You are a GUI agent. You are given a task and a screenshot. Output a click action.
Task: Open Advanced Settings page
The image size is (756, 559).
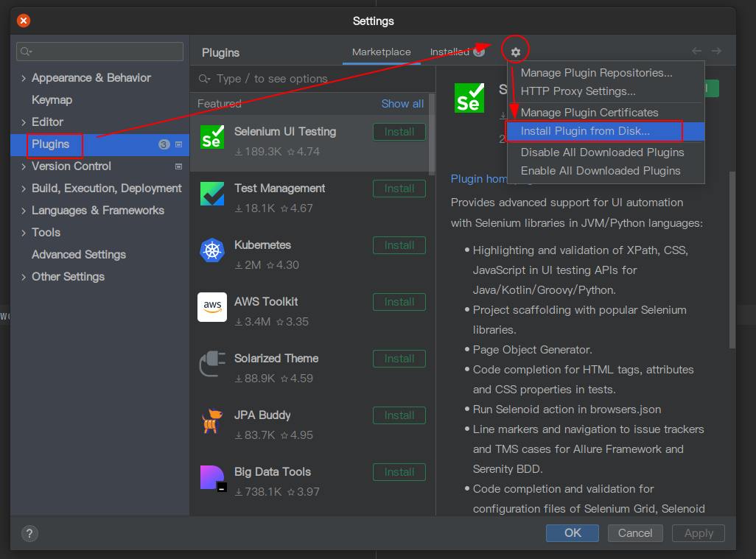[x=79, y=254]
